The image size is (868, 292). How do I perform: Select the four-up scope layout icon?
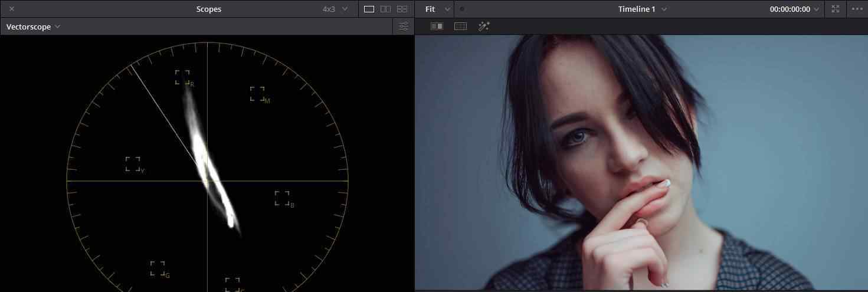(402, 9)
